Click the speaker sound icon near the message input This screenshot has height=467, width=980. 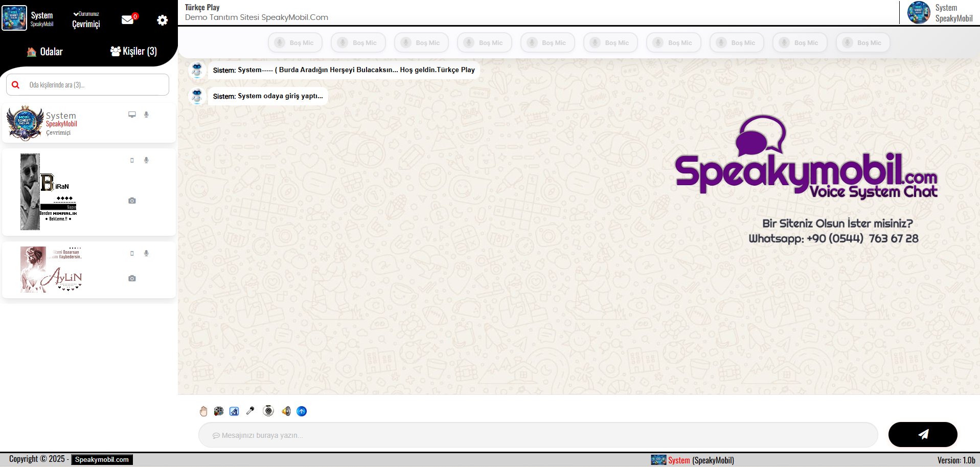coord(285,411)
